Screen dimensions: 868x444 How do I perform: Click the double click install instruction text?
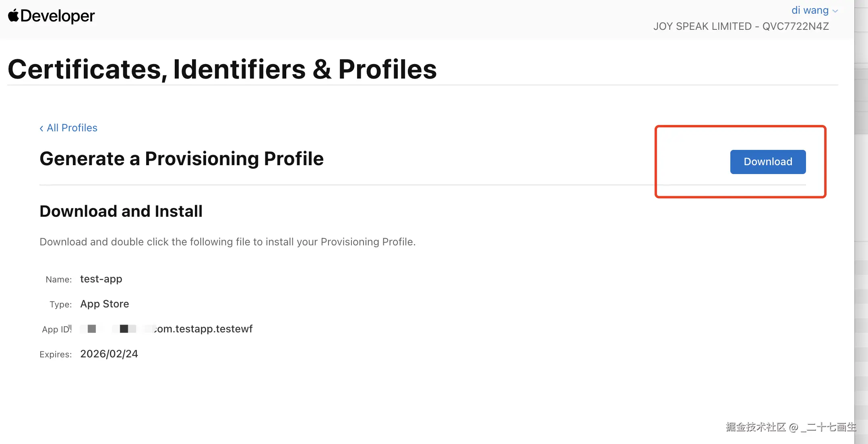(x=227, y=242)
